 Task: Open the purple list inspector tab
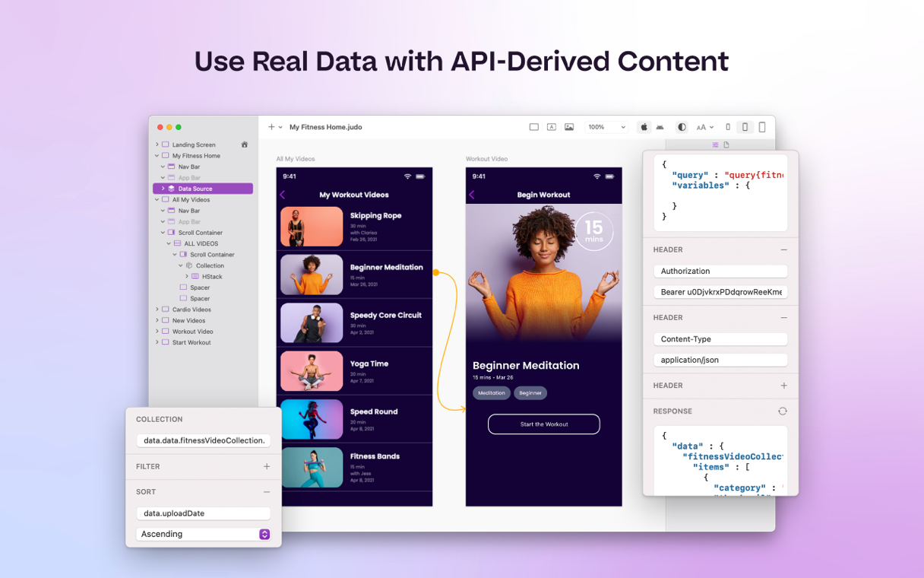[715, 144]
